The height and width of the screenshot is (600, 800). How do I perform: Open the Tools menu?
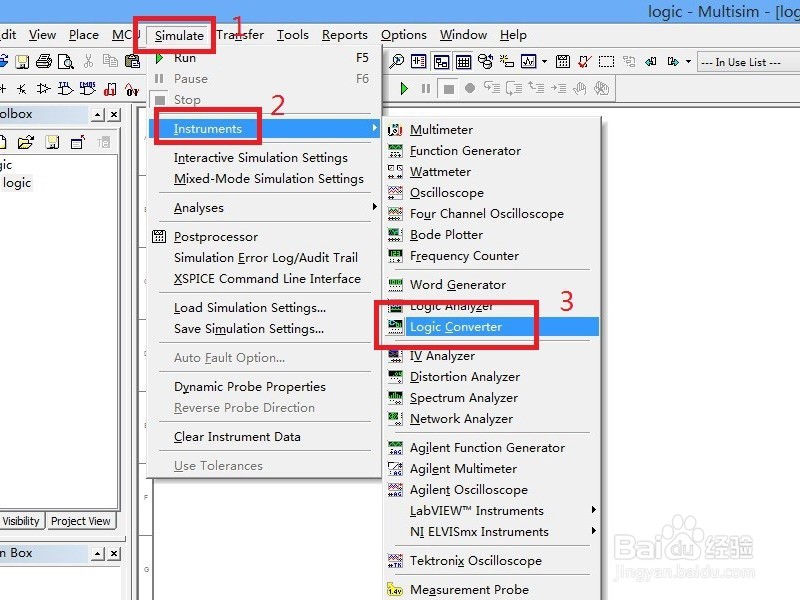[x=293, y=35]
